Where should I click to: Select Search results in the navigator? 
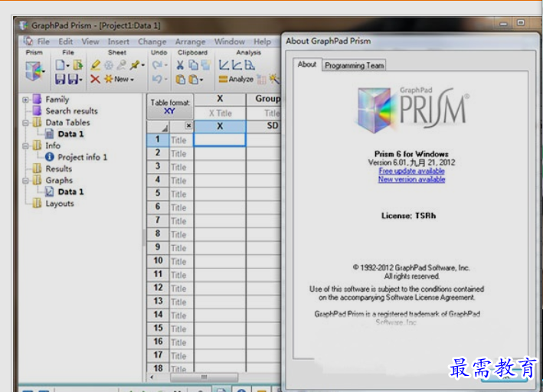(x=72, y=111)
